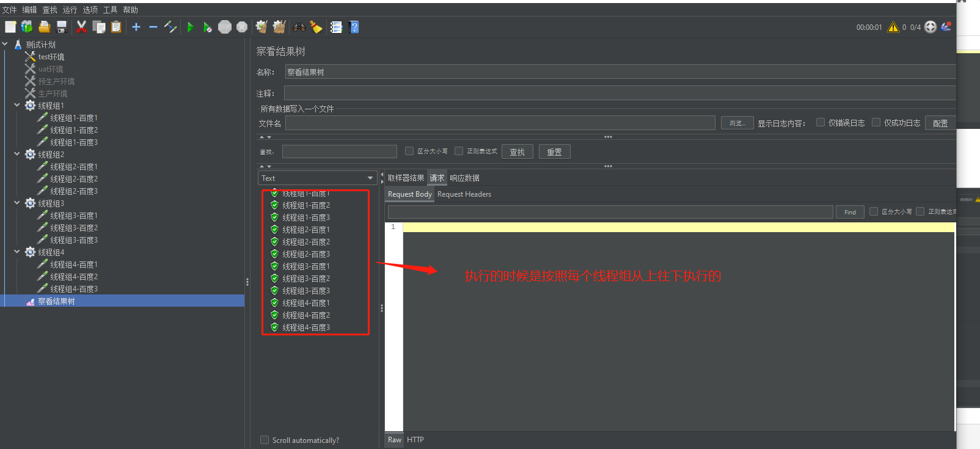Open the Templates icon in toolbar
980x449 pixels.
(x=27, y=27)
